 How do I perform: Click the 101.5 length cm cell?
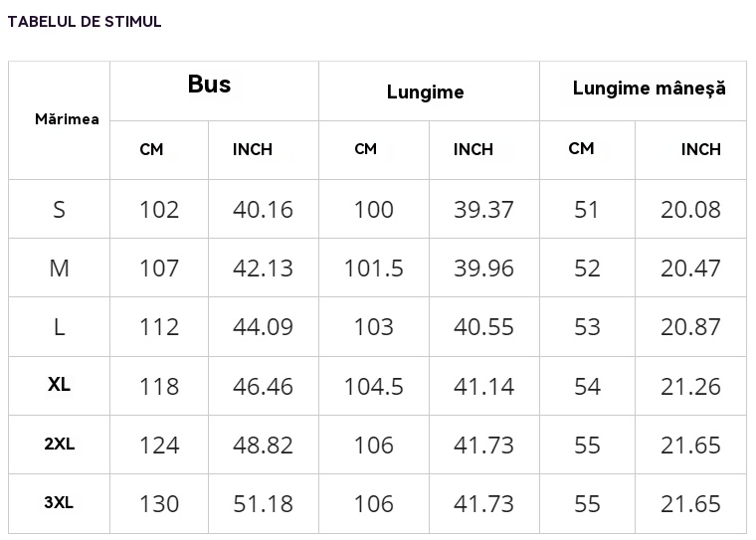[x=374, y=269]
